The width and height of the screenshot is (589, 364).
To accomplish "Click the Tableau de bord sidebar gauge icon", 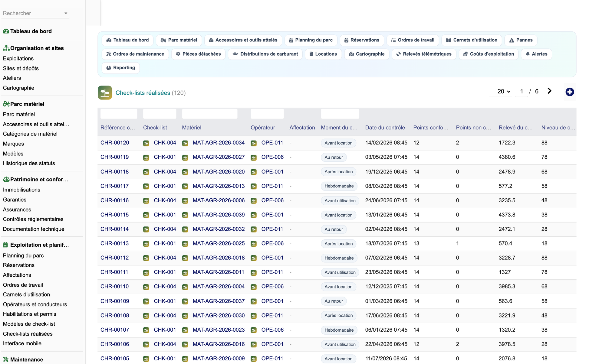I will (x=6, y=31).
